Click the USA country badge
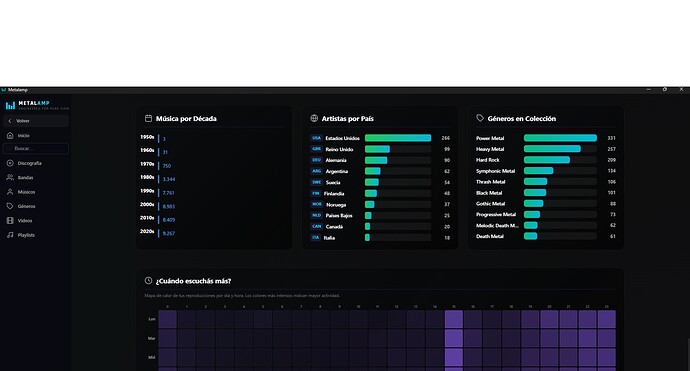Screen dimensions: 690x371 [316, 138]
